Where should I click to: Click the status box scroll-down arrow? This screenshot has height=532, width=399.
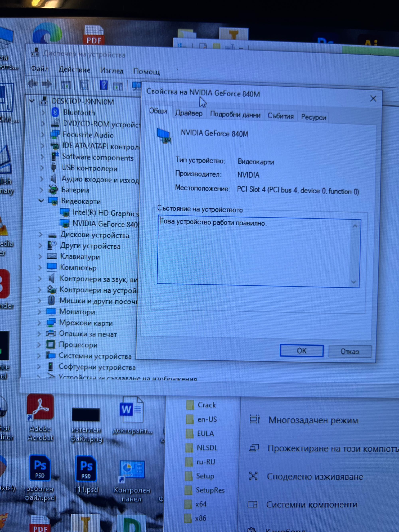(x=353, y=282)
